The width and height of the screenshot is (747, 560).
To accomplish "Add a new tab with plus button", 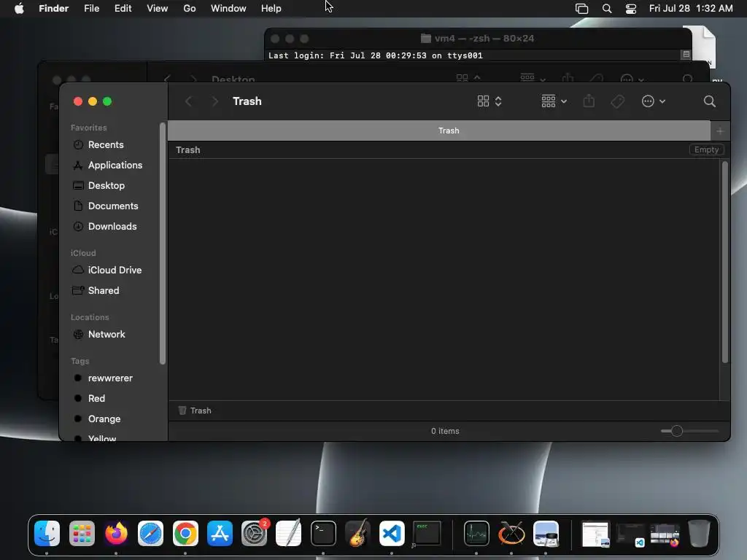I will pos(720,131).
